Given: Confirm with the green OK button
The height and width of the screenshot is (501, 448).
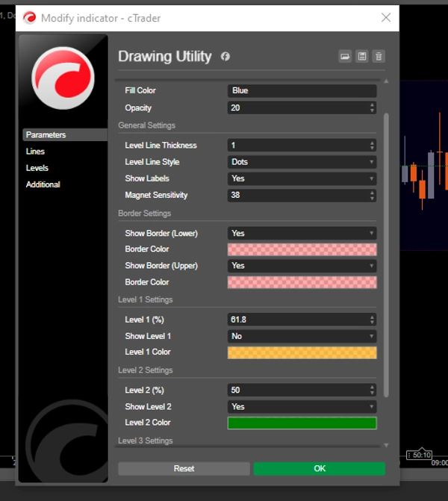Looking at the screenshot, I should pos(319,468).
